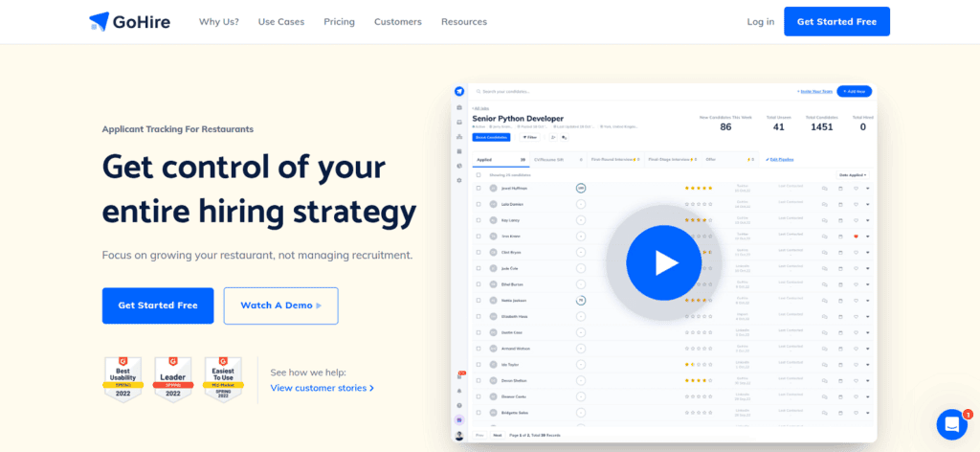980x452 pixels.
Task: Tick the checkbox for Ethel Burton
Action: click(x=479, y=284)
